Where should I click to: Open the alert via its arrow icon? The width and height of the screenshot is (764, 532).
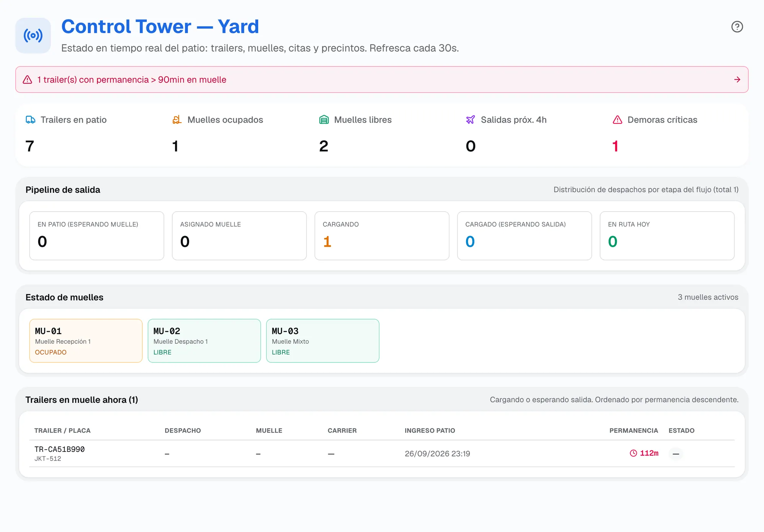[x=737, y=79]
